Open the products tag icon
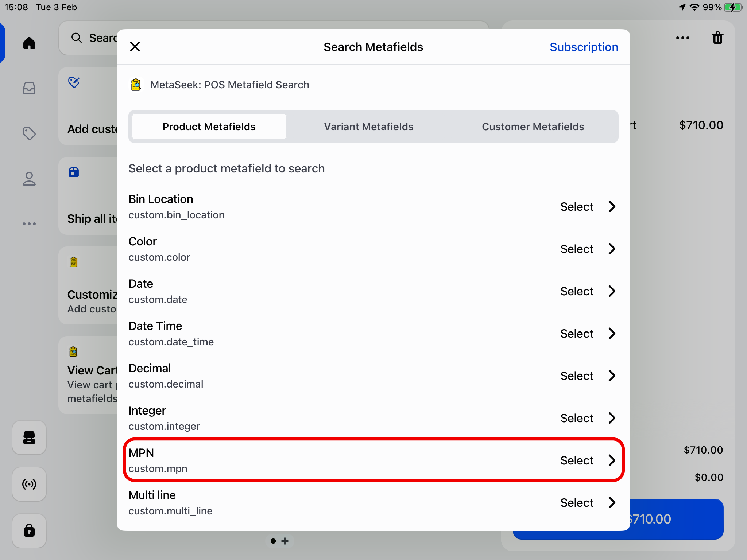The height and width of the screenshot is (560, 747). point(29,133)
